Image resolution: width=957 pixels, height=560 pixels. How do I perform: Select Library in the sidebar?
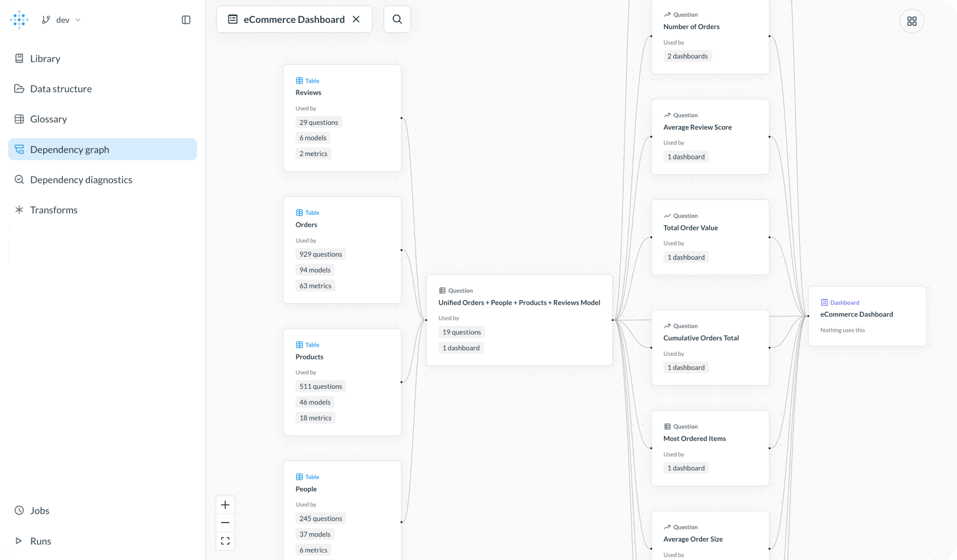click(45, 58)
